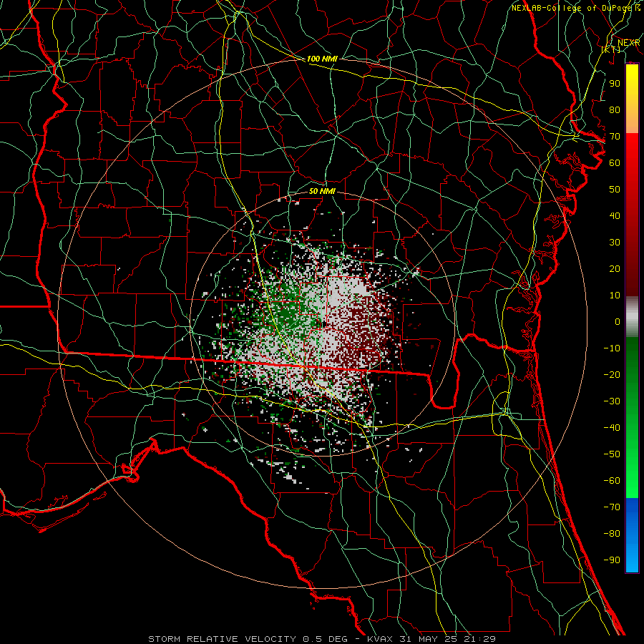Click the -70 velocity scale label

coord(612,507)
